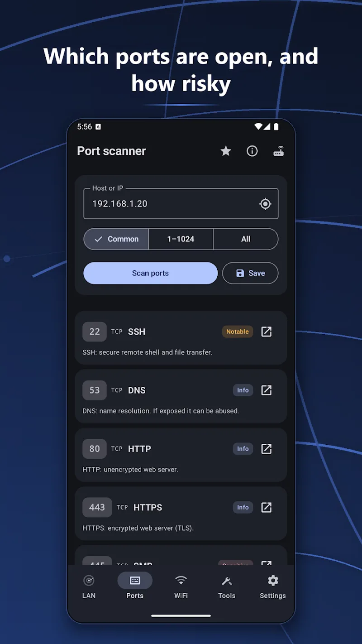Focus the Host or IP field
The image size is (362, 644).
(x=181, y=204)
